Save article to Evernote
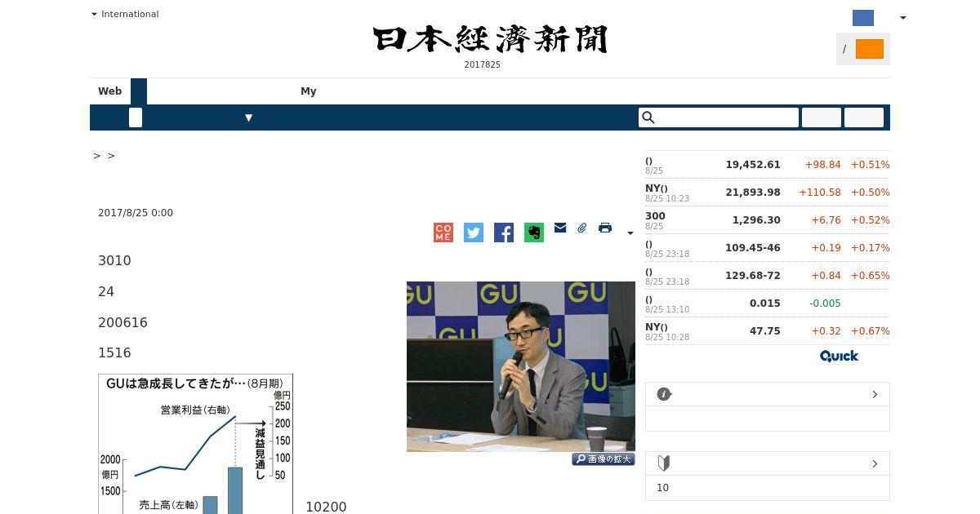Image resolution: width=980 pixels, height=514 pixels. click(534, 233)
